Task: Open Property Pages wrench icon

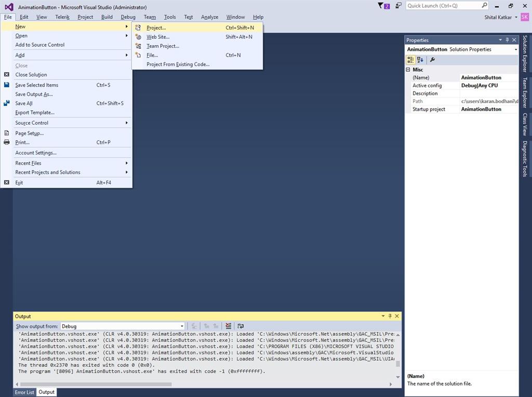Action: pyautogui.click(x=432, y=60)
